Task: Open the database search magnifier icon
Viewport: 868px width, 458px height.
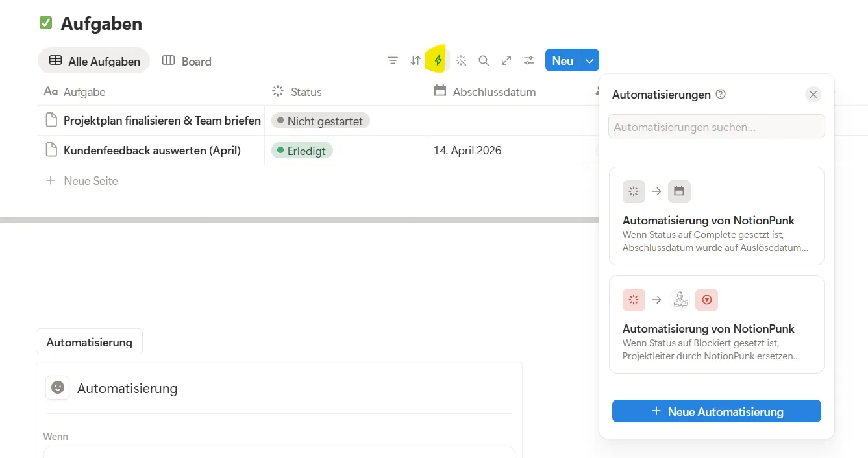Action: (x=484, y=61)
